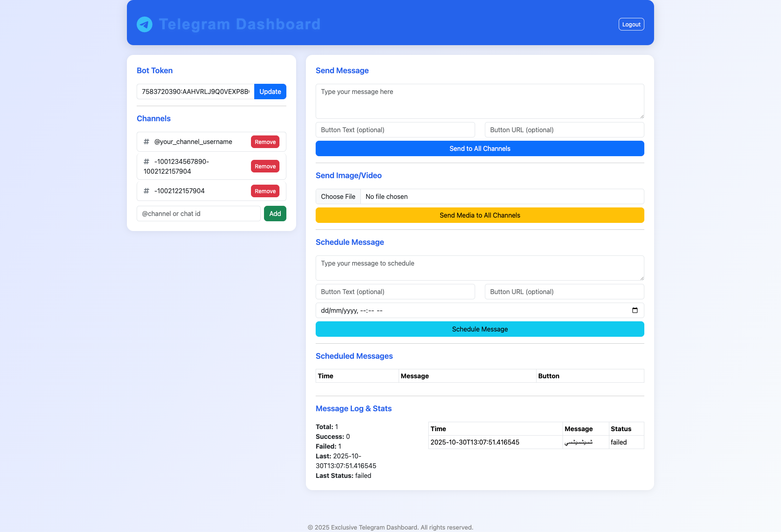Open the calendar picker icon in datetime field
Viewport: 781px width, 532px height.
click(635, 310)
